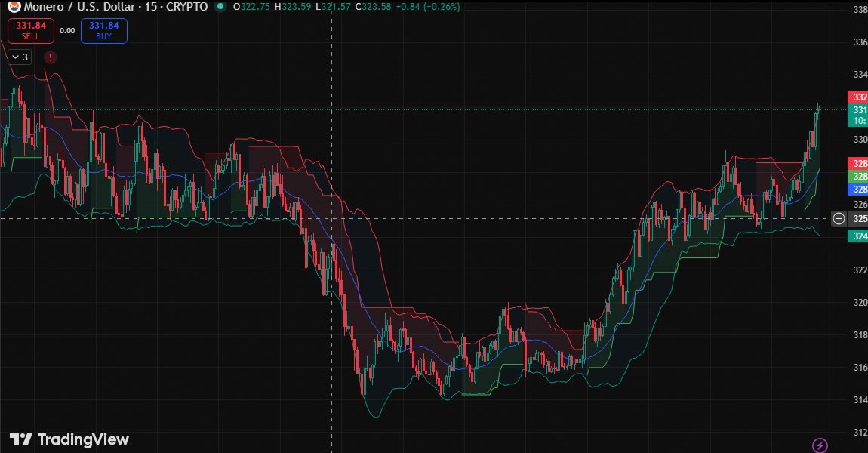
Task: Click the teal 324 lower band price label
Action: [x=858, y=236]
